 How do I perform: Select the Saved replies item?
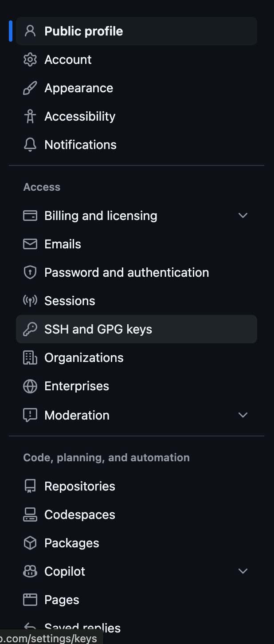pos(82,626)
